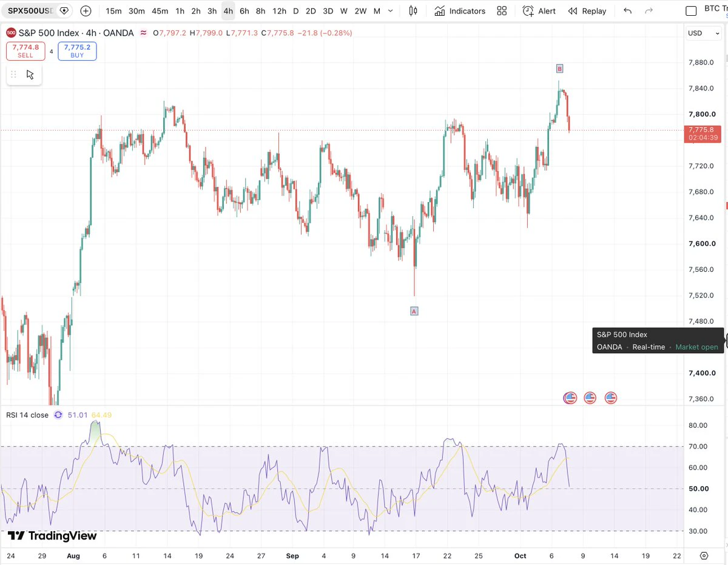This screenshot has width=728, height=565.
Task: Open the diamond dropdown beside the symbol
Action: point(64,11)
